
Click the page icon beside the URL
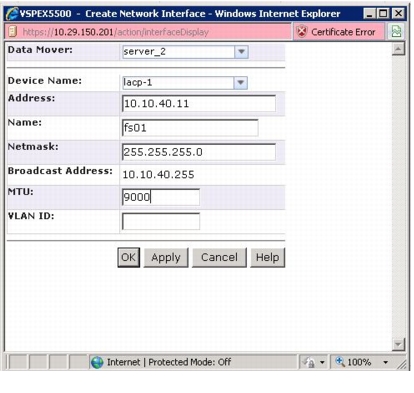click(x=12, y=32)
